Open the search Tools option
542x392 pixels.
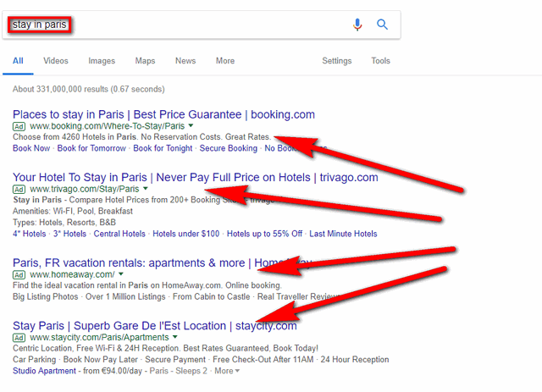[x=380, y=61]
